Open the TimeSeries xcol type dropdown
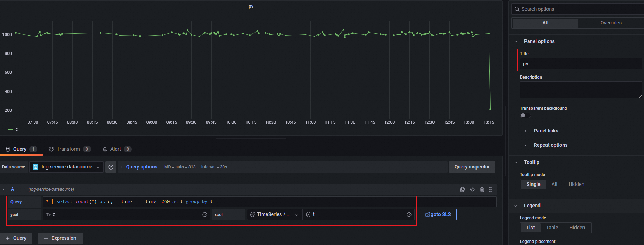 275,215
